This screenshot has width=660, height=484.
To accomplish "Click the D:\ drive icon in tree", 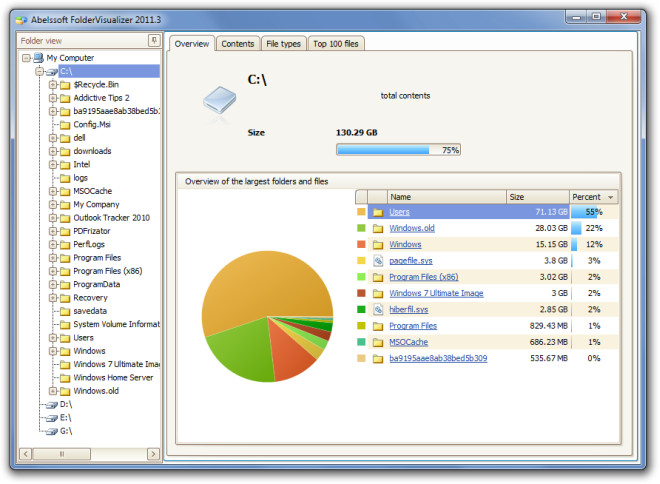I will (52, 405).
